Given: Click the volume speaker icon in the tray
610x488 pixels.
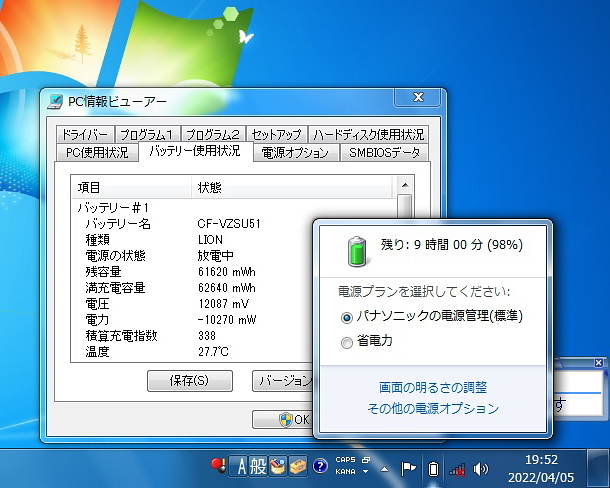Looking at the screenshot, I should 481,469.
